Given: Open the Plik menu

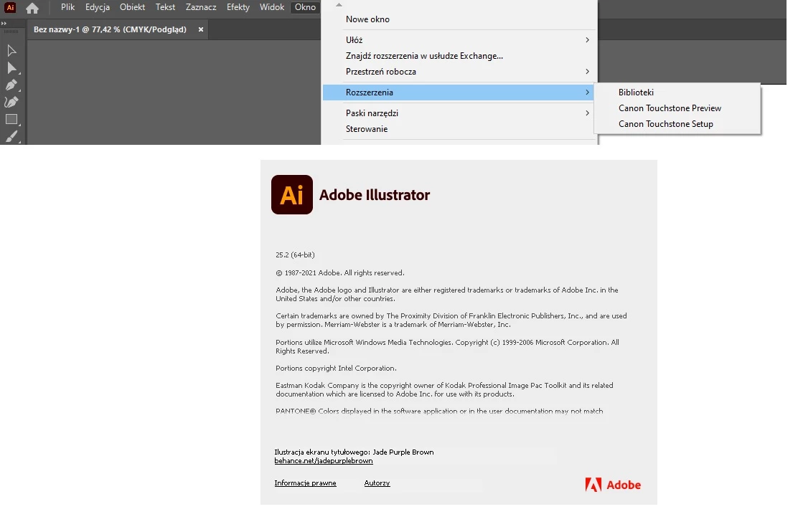Looking at the screenshot, I should 67,7.
